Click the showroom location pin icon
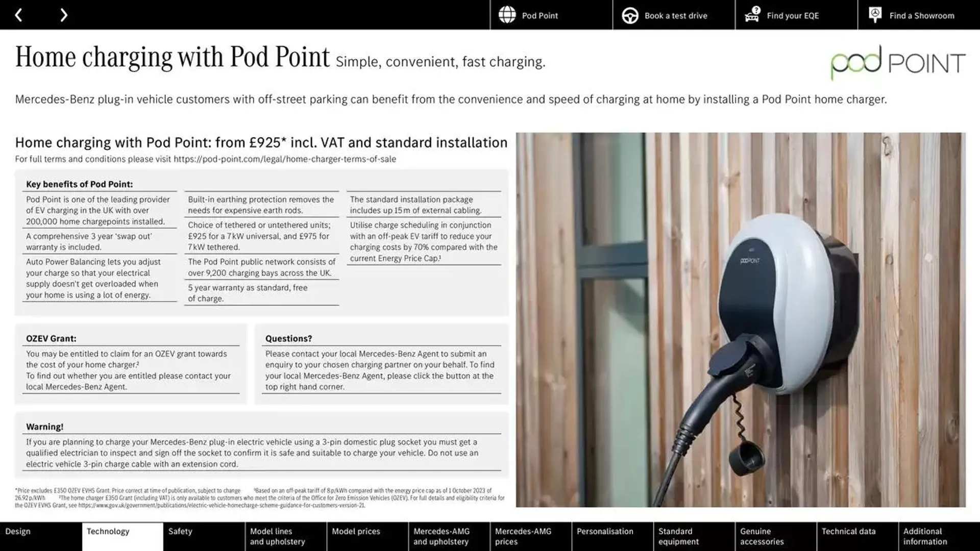 click(x=875, y=15)
